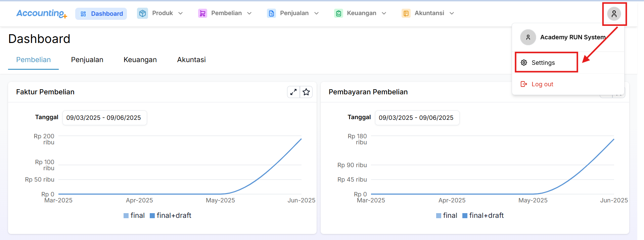Expand the Akuntansi menu chevron
644x240 pixels.
pyautogui.click(x=452, y=13)
